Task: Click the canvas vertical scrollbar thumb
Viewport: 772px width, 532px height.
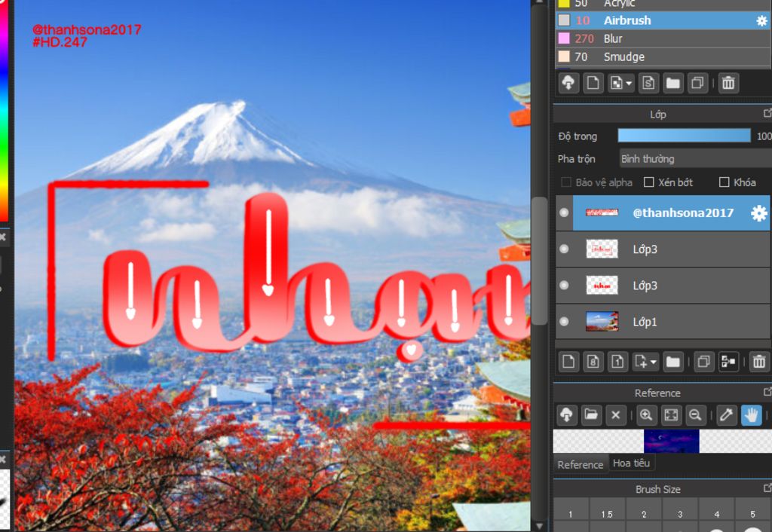Action: (540, 261)
